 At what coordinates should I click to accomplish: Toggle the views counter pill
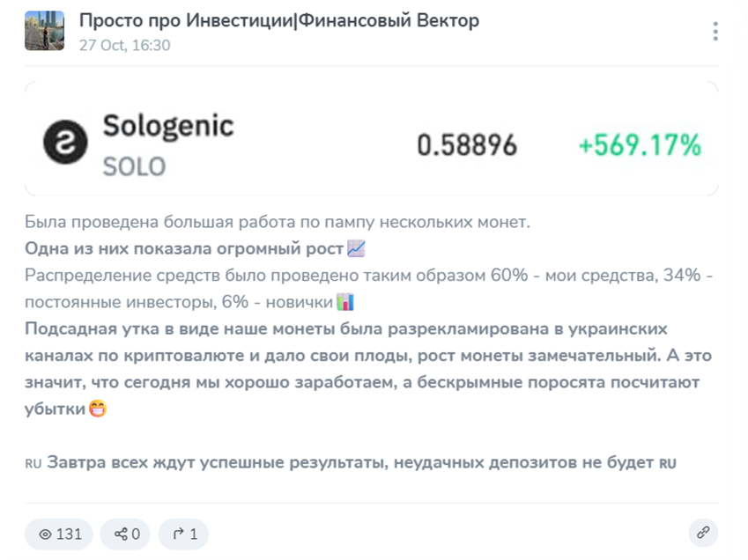point(57,534)
